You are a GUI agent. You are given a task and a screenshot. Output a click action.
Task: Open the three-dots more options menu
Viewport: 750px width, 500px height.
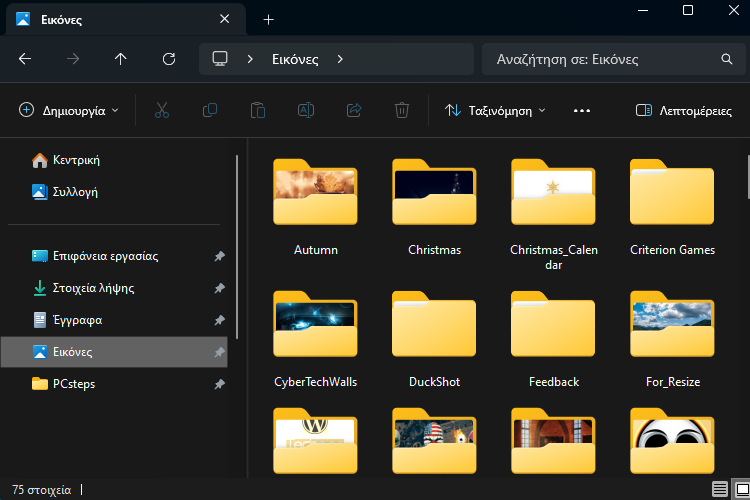click(582, 111)
